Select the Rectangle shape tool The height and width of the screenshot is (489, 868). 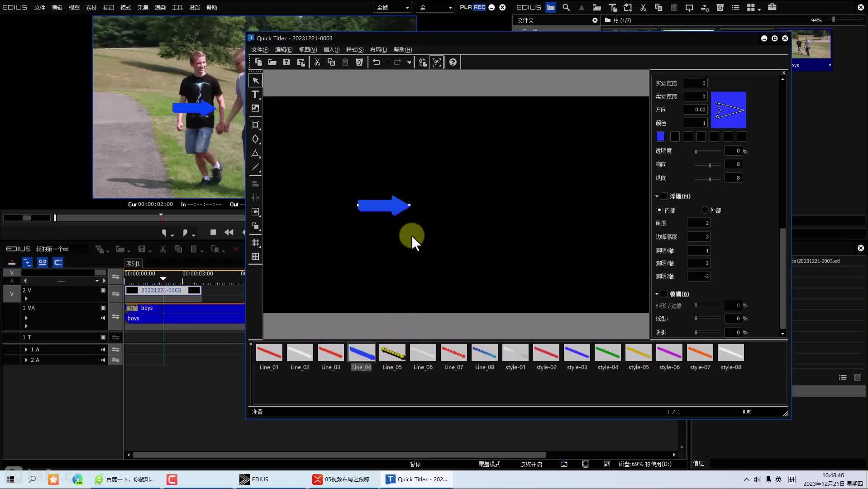[x=255, y=125]
